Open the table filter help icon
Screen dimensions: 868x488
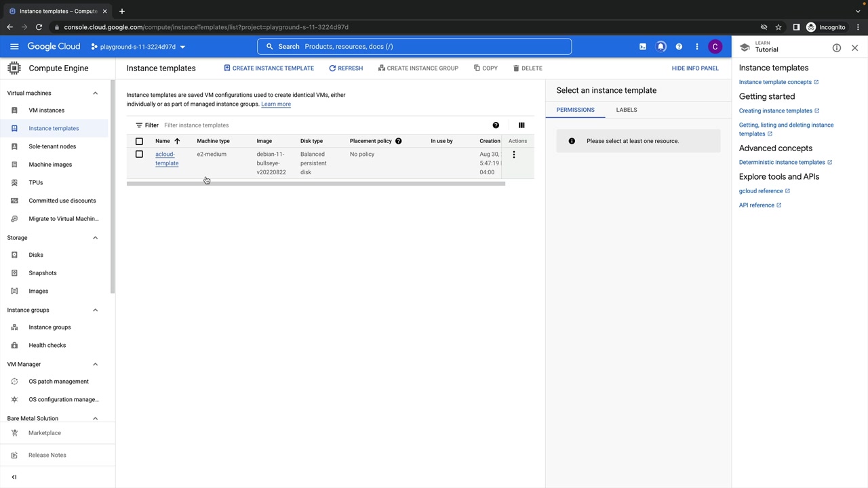pyautogui.click(x=496, y=125)
